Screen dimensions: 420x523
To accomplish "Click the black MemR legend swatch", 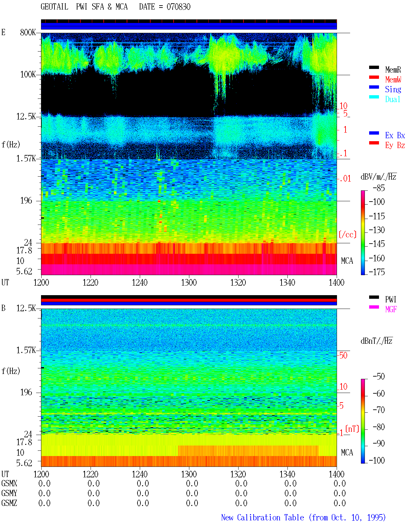I will (x=374, y=67).
